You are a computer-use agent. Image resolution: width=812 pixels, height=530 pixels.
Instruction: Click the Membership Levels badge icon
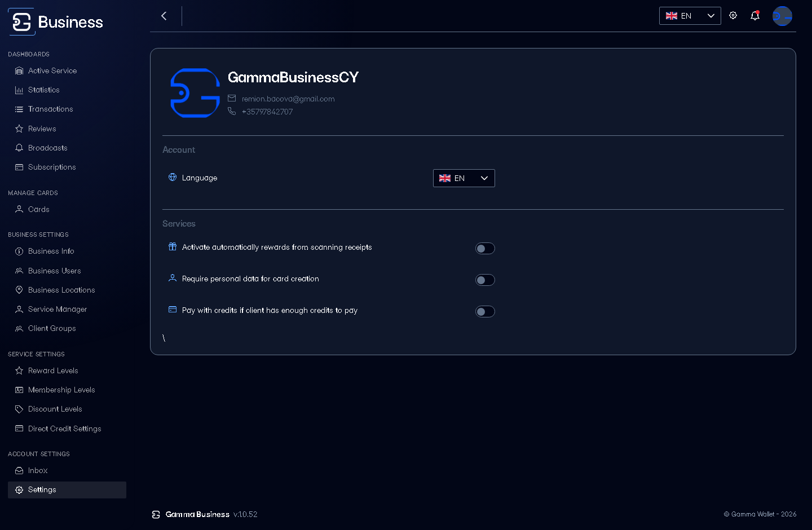point(19,390)
